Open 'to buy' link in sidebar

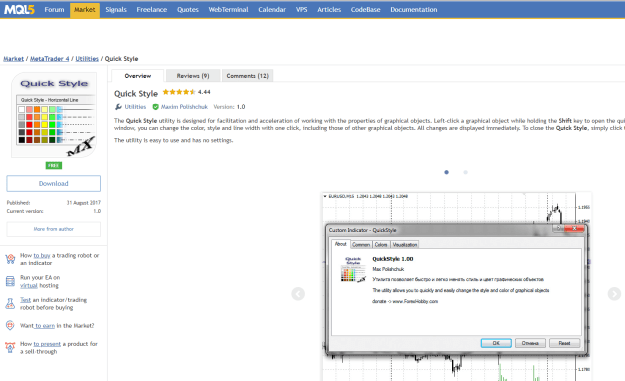[42, 255]
